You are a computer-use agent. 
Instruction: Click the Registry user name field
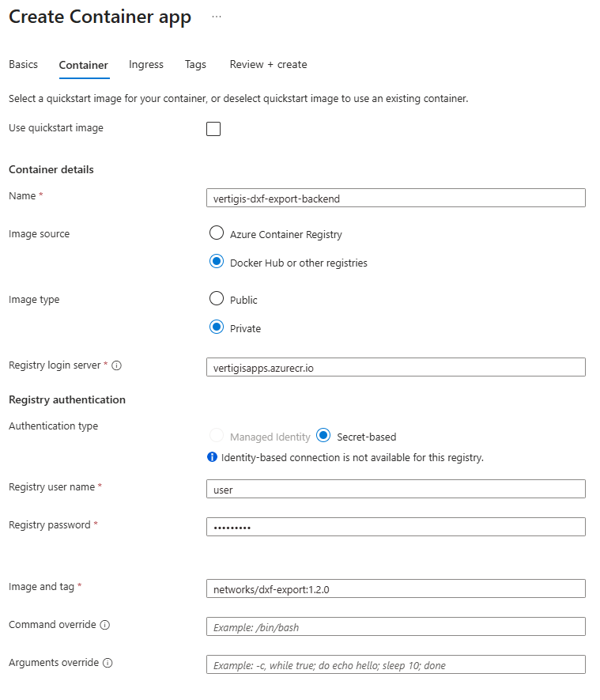[395, 489]
